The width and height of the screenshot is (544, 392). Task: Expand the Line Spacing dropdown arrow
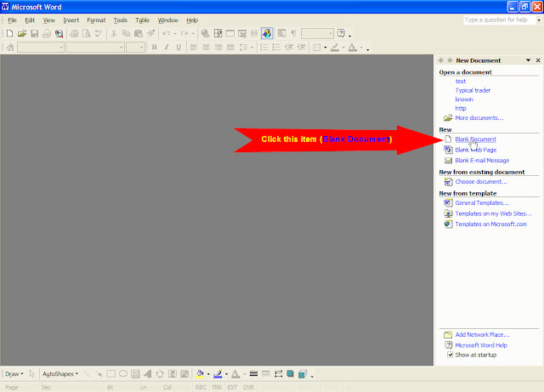tap(252, 48)
